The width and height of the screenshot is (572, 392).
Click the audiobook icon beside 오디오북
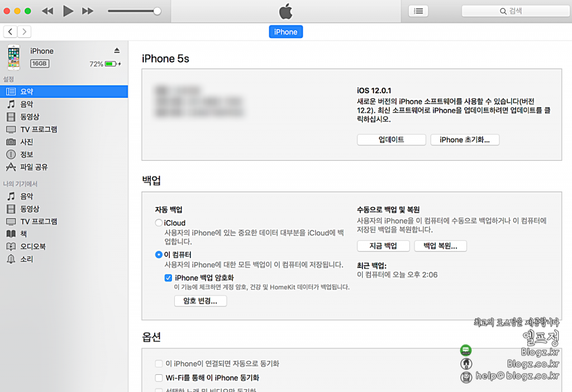[11, 246]
